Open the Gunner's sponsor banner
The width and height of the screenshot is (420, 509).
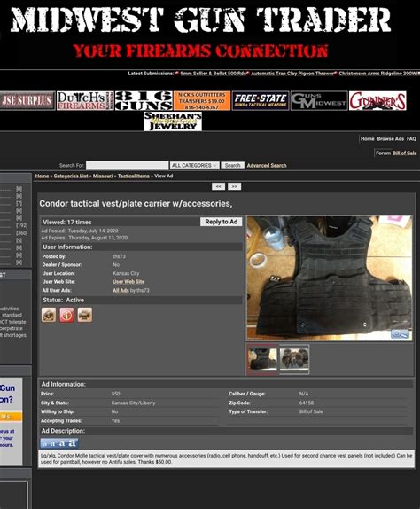(x=377, y=100)
